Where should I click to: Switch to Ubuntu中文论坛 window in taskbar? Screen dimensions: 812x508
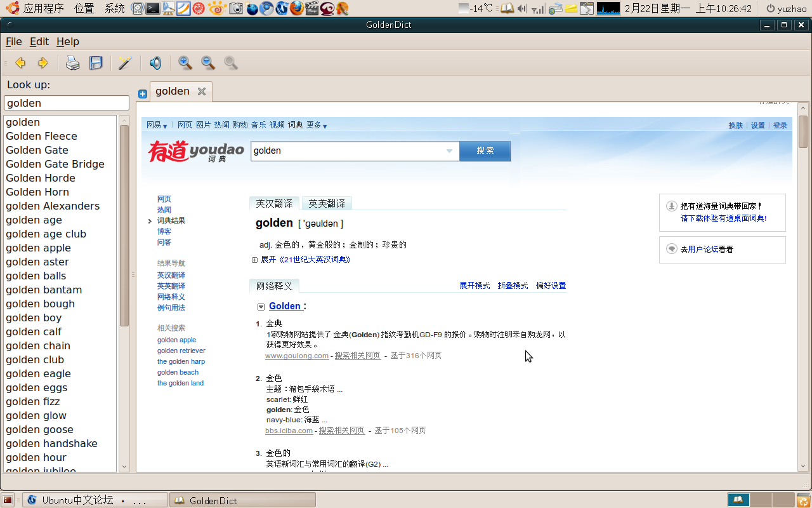[x=95, y=500]
